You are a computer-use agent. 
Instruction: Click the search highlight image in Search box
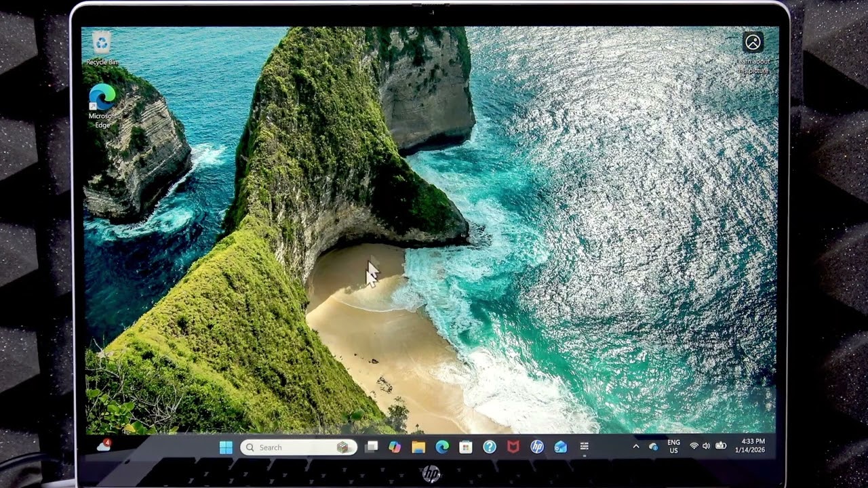coord(342,447)
